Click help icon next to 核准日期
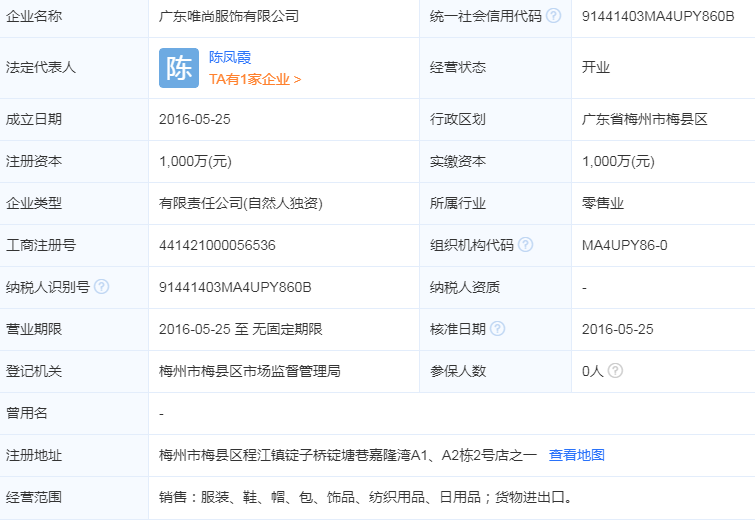Viewport: 755px width, 525px height. (497, 328)
